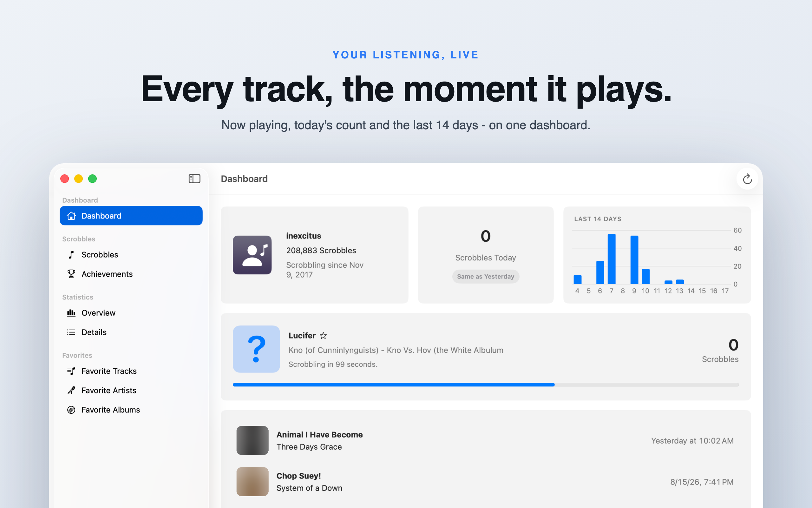
Task: Click the Favorite Artists microphone icon
Action: (x=71, y=391)
